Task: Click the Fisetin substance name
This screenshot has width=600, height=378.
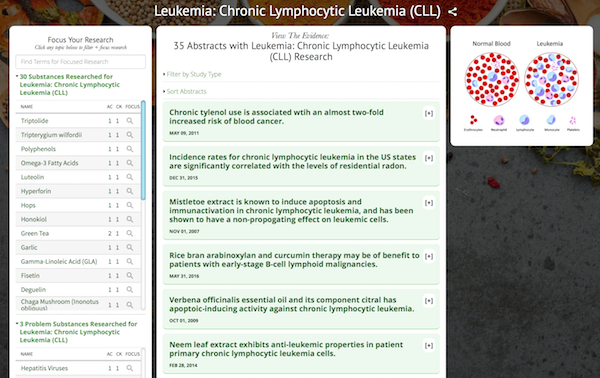Action: coord(30,275)
